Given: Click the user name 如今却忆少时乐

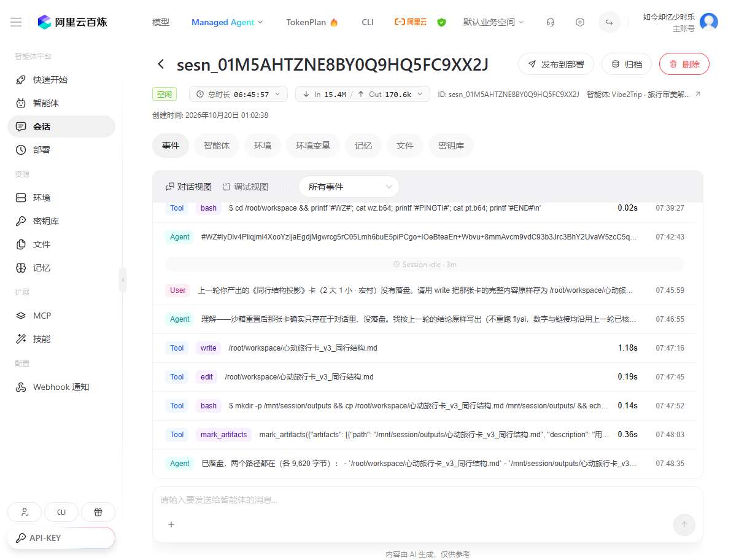Looking at the screenshot, I should click(x=668, y=17).
